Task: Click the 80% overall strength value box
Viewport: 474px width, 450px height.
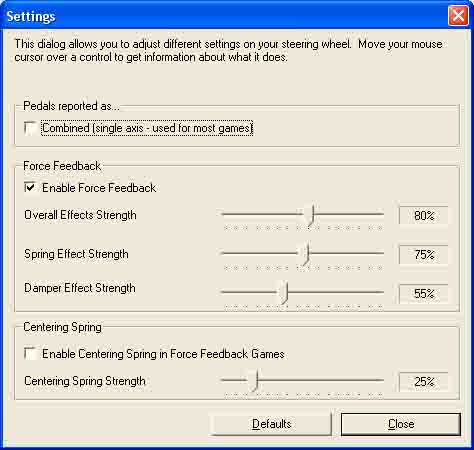Action: (424, 216)
